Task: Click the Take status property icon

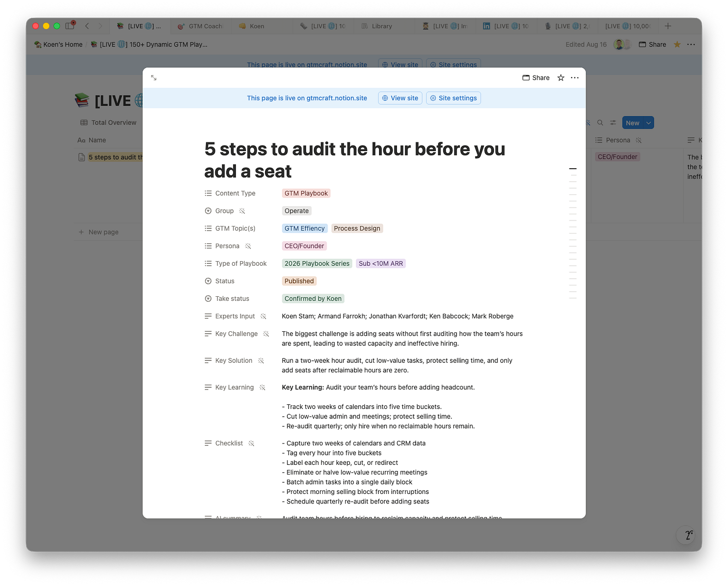Action: coord(208,298)
